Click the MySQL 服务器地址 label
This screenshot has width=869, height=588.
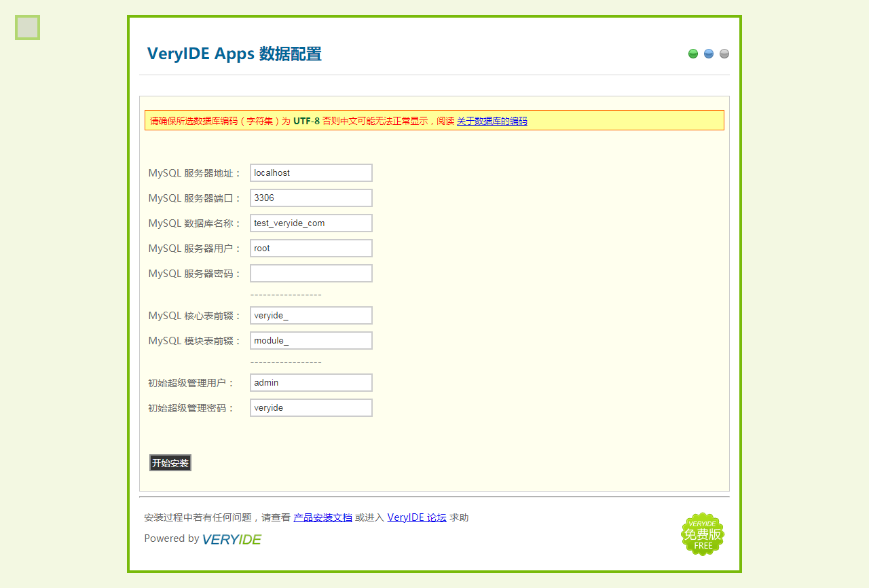(x=195, y=173)
